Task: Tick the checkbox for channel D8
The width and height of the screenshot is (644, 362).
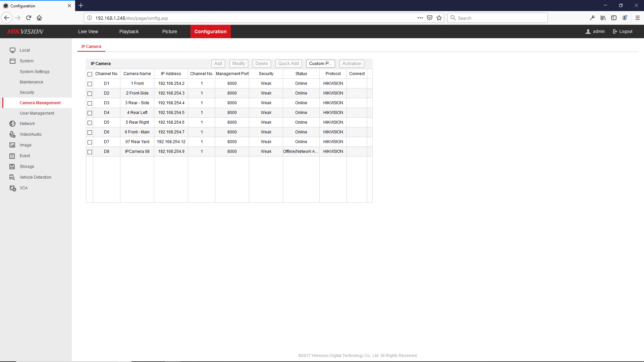Action: tap(90, 152)
